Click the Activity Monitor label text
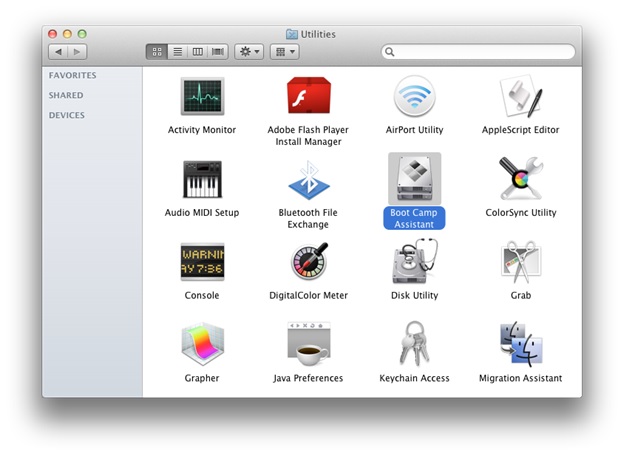 pyautogui.click(x=202, y=130)
